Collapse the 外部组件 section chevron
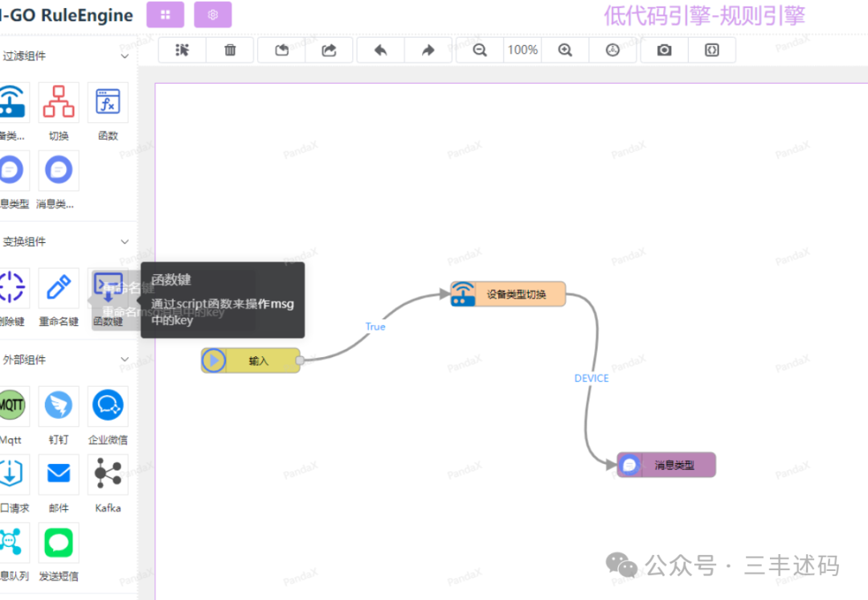This screenshot has width=868, height=600. (125, 360)
